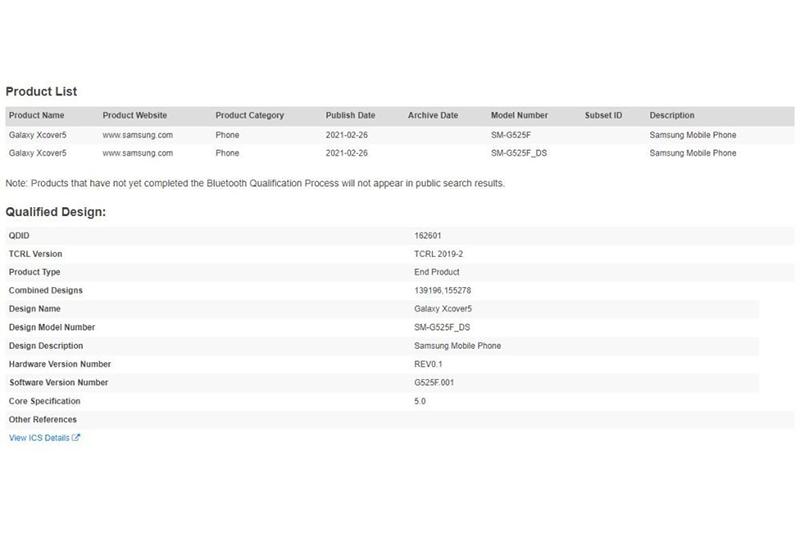Click the Product Name column header
800x533 pixels.
pyautogui.click(x=36, y=116)
